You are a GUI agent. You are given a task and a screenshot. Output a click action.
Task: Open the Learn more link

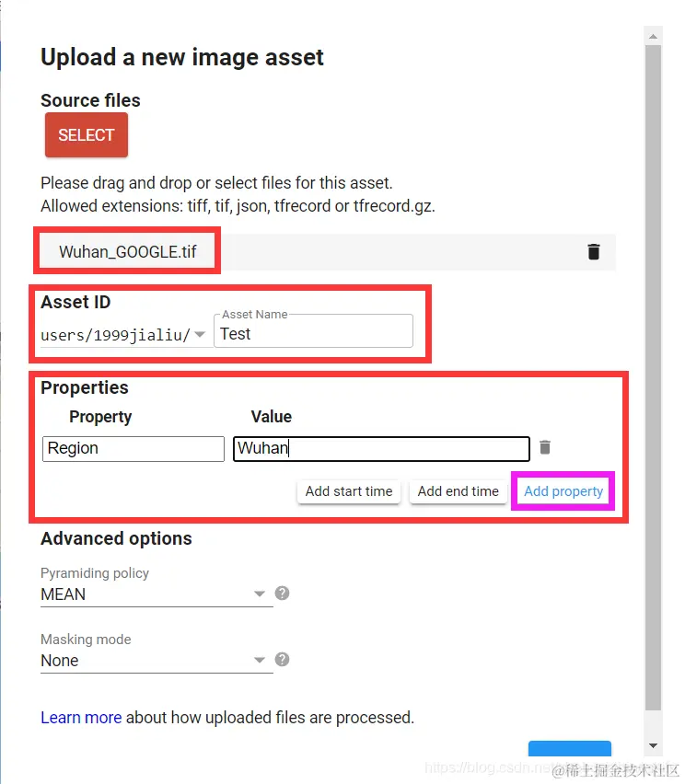click(81, 718)
